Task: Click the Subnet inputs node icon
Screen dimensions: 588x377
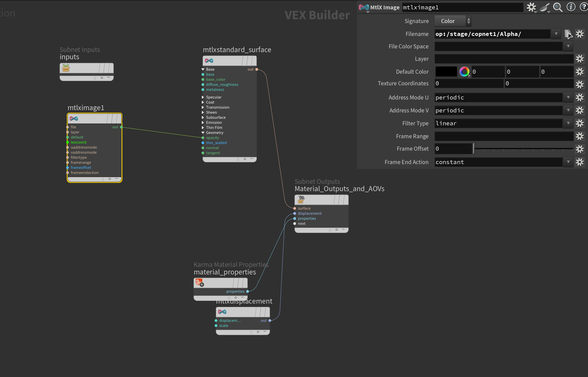Action: (x=66, y=68)
